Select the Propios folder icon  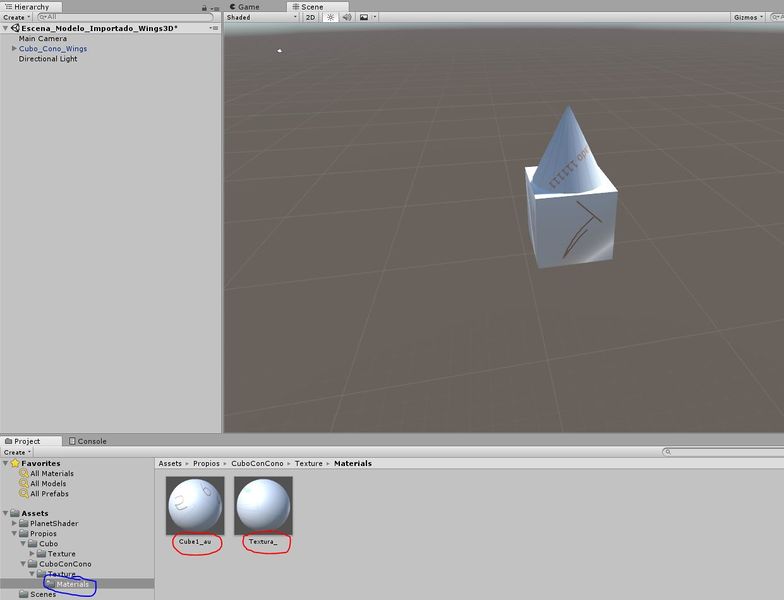point(24,534)
